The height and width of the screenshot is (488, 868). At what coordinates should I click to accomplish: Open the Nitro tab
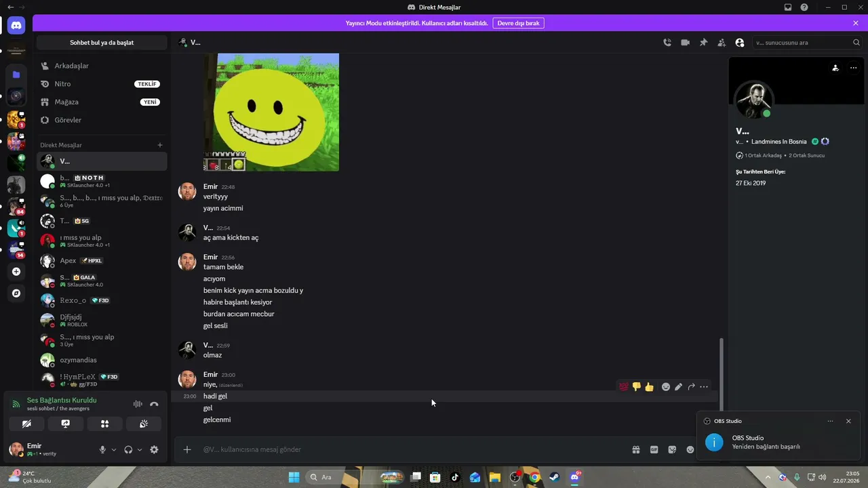102,84
